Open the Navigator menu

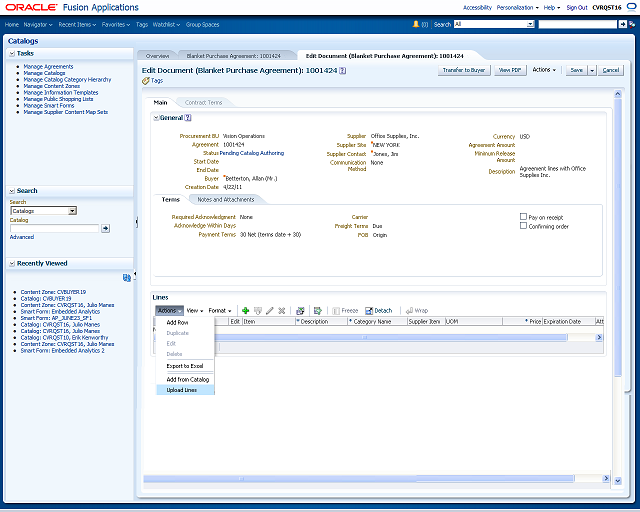38,24
